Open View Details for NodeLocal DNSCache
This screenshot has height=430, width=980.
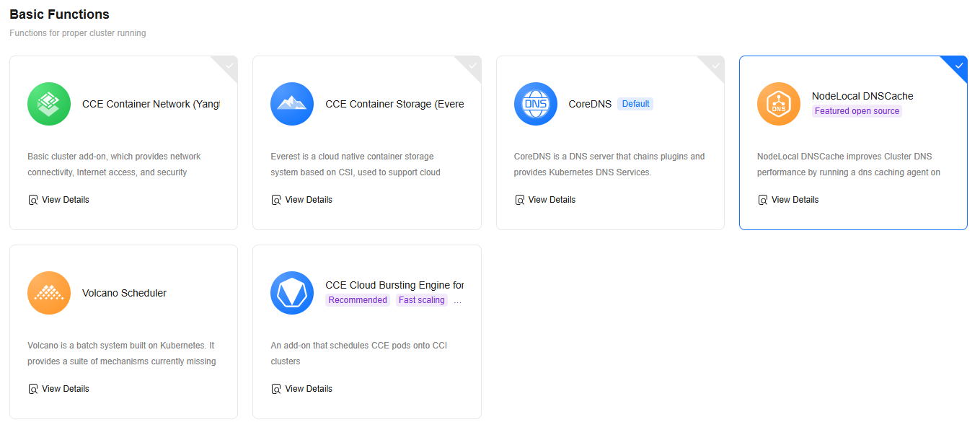pos(788,200)
